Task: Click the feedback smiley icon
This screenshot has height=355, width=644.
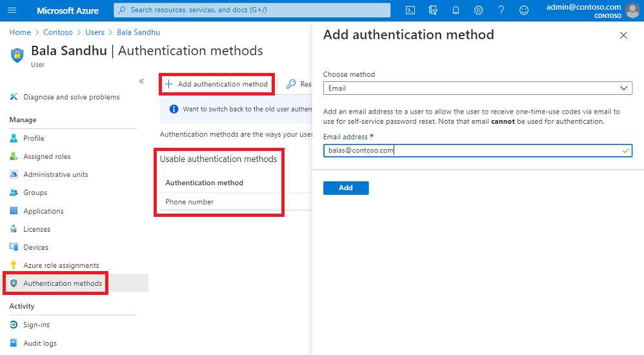Action: (x=524, y=10)
